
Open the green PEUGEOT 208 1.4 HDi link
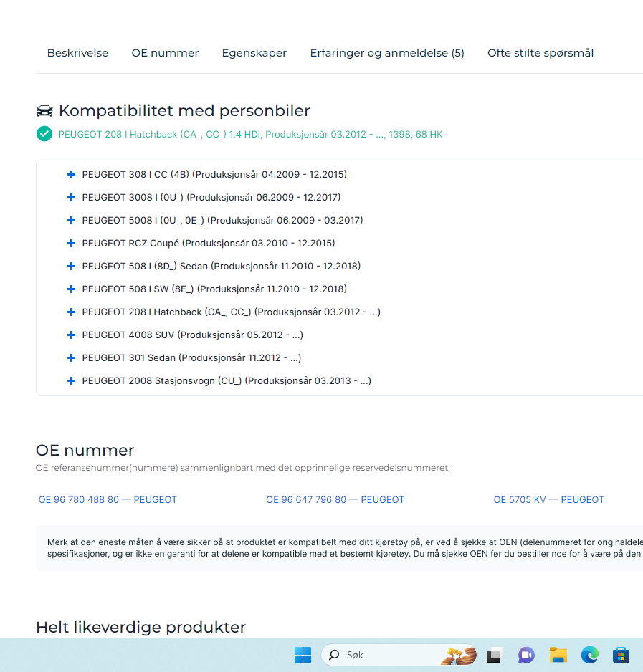point(250,134)
